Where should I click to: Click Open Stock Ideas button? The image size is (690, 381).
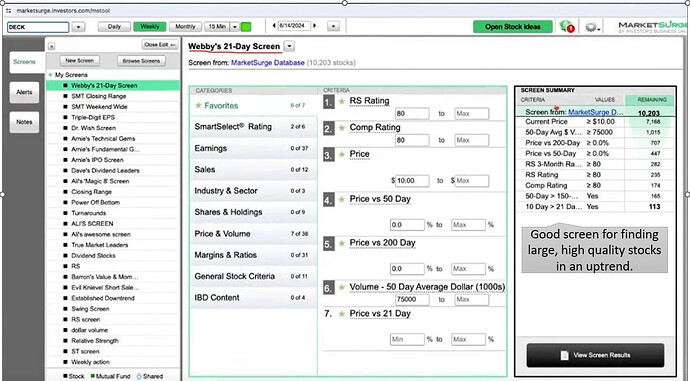[x=513, y=27]
